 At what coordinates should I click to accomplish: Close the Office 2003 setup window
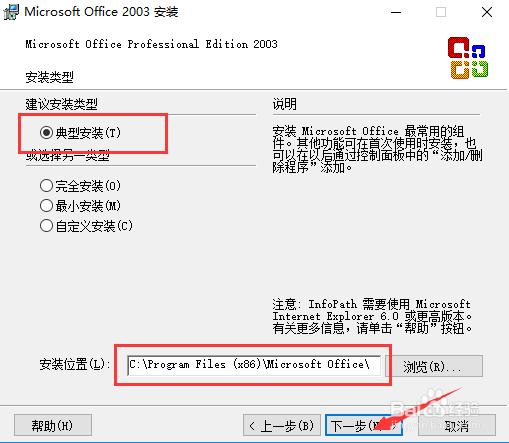tap(487, 13)
